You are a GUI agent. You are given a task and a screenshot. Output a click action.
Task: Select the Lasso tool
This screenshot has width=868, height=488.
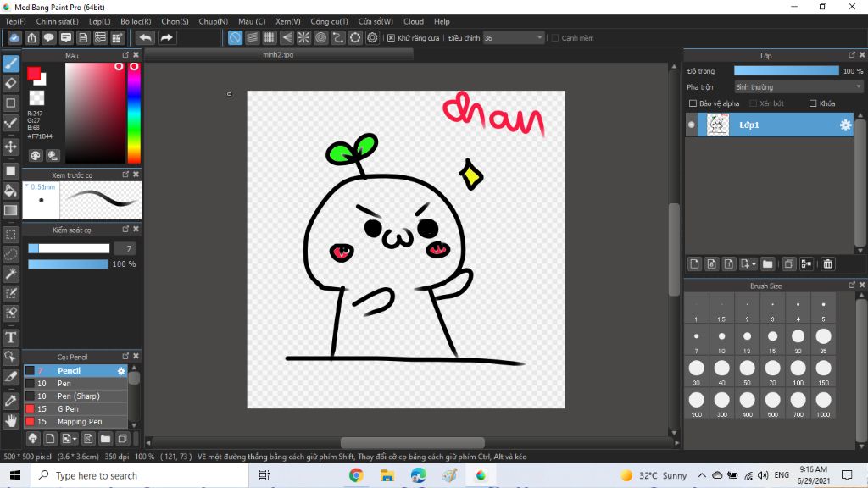tap(10, 254)
